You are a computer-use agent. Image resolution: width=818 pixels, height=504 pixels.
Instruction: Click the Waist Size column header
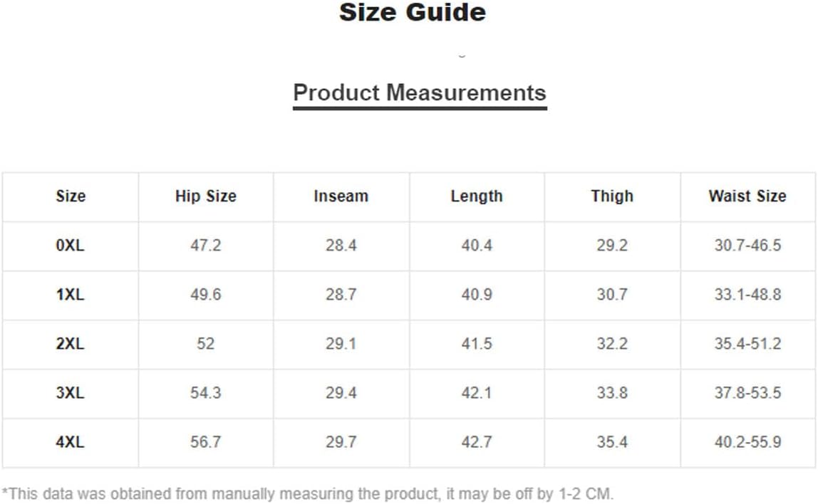tap(747, 196)
